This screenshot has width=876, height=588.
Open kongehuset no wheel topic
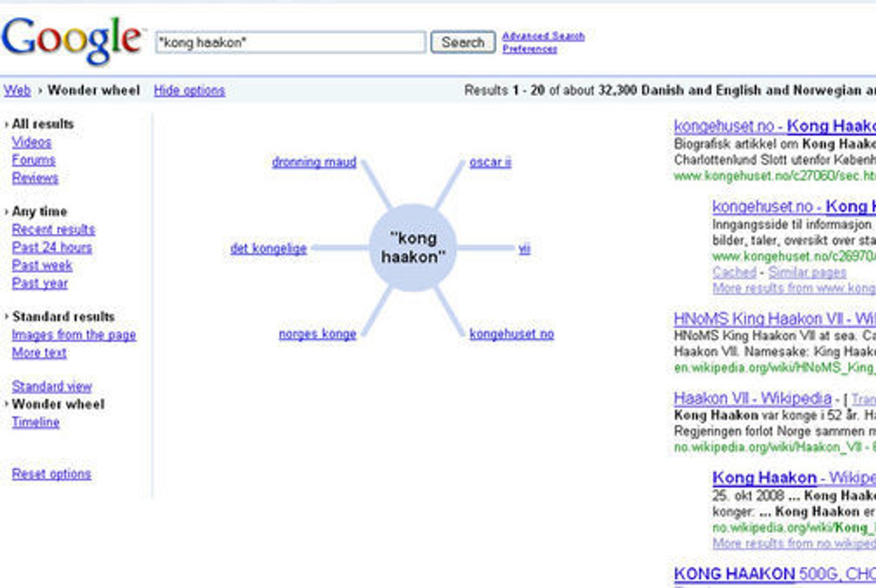tap(512, 334)
